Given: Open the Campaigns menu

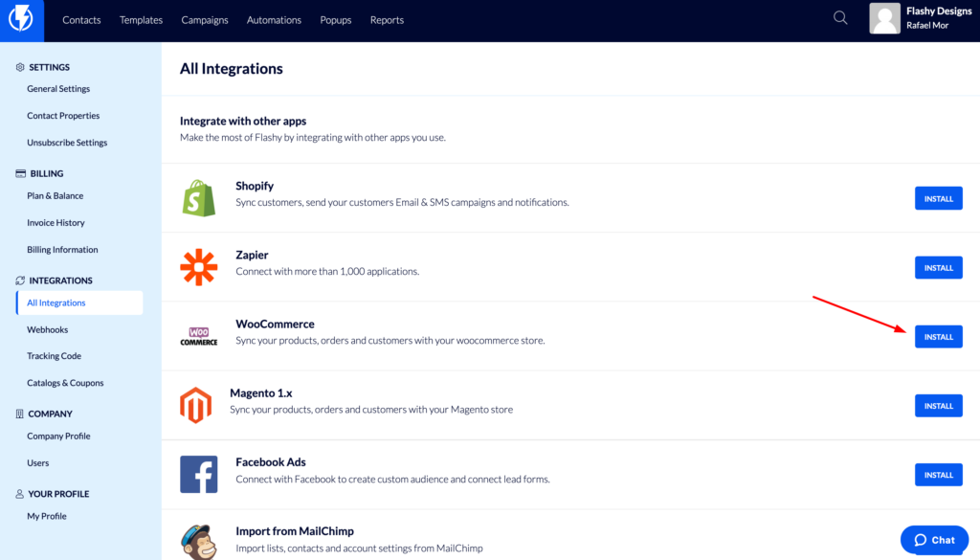Looking at the screenshot, I should pyautogui.click(x=205, y=20).
